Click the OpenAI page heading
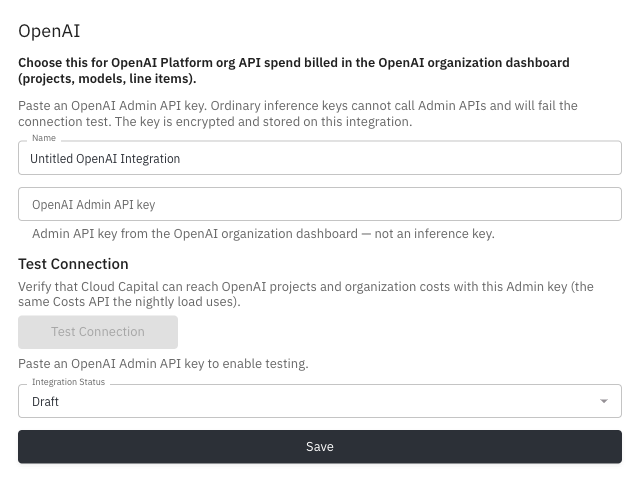640x482 pixels. (49, 31)
